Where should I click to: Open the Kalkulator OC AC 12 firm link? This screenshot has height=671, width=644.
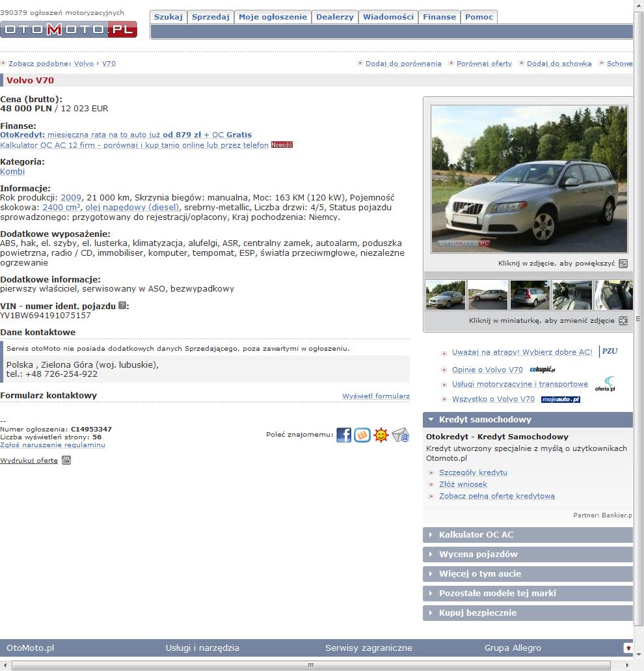pos(134,145)
